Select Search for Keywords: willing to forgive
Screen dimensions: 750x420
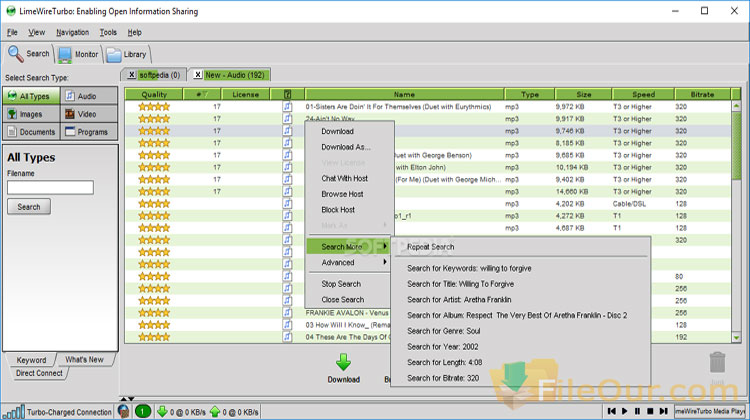469,268
